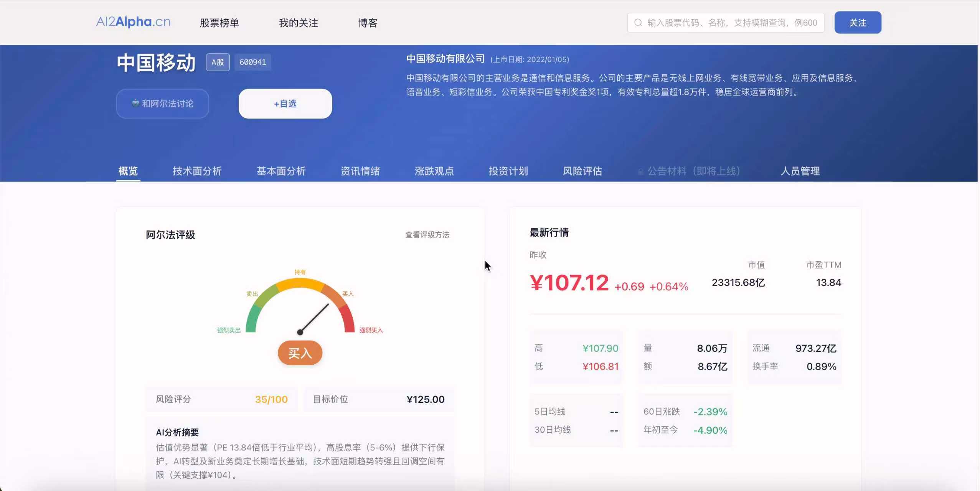Select the 涨跌观点 tab

[434, 171]
